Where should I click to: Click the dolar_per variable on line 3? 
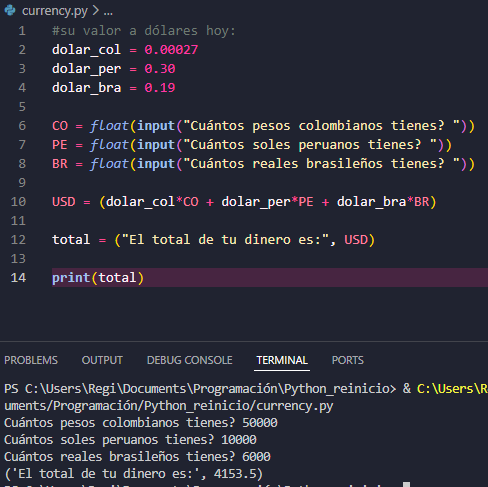86,69
